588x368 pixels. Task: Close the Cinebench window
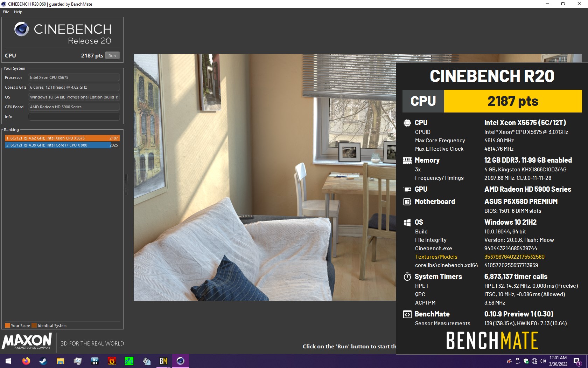pyautogui.click(x=579, y=4)
